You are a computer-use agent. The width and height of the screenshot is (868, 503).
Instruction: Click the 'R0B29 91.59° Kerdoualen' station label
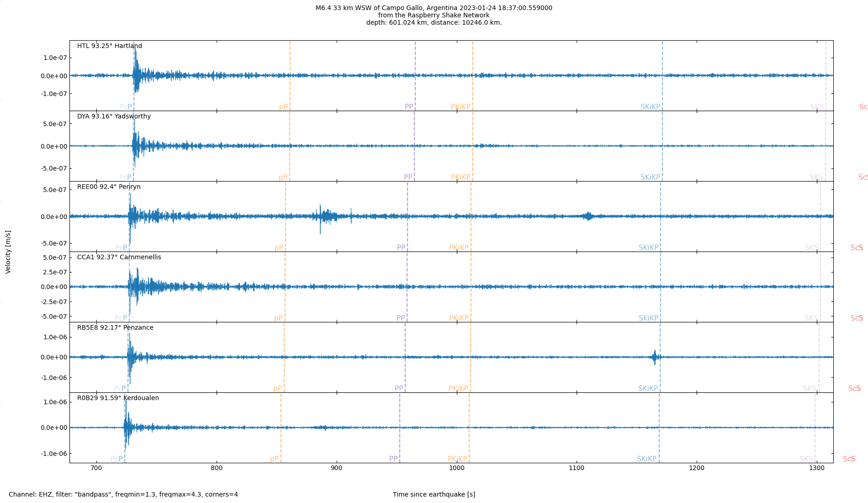tap(118, 398)
